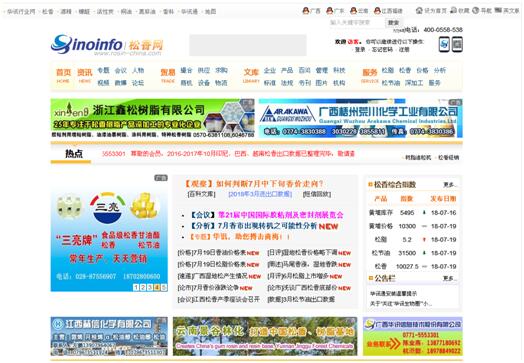Open the 首页 HOME menu item
Image resolution: width=524 pixels, height=363 pixels.
(63, 76)
